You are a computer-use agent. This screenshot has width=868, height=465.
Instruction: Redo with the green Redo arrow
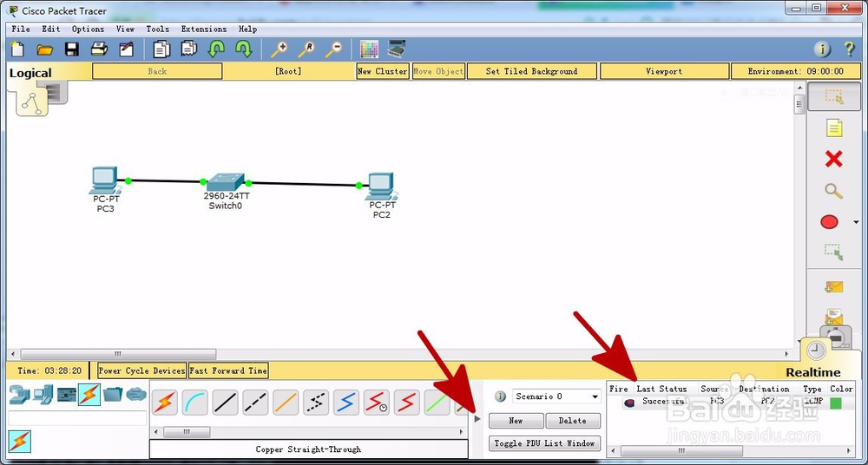[244, 49]
